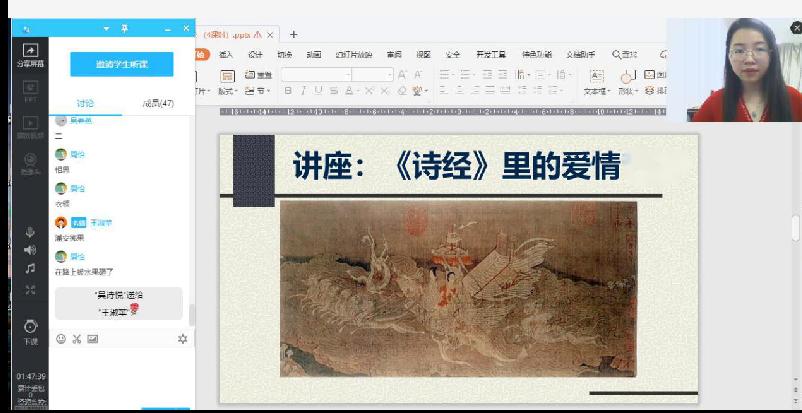Click the send image icon in chat
The height and width of the screenshot is (413, 802).
93,339
